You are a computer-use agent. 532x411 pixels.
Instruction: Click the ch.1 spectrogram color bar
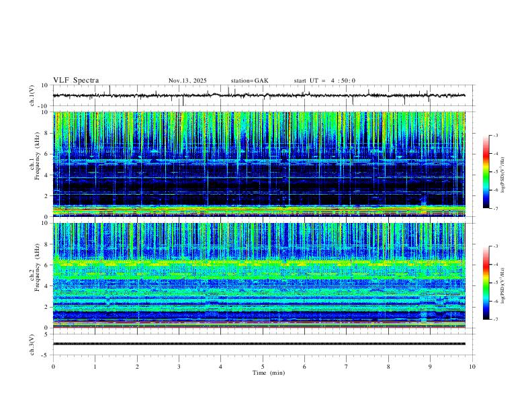click(x=486, y=172)
